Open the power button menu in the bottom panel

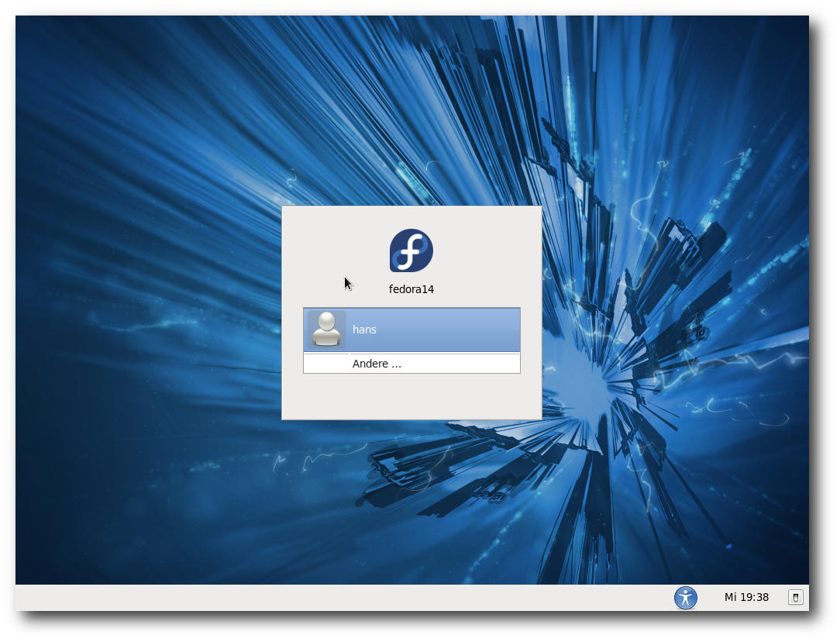(796, 597)
